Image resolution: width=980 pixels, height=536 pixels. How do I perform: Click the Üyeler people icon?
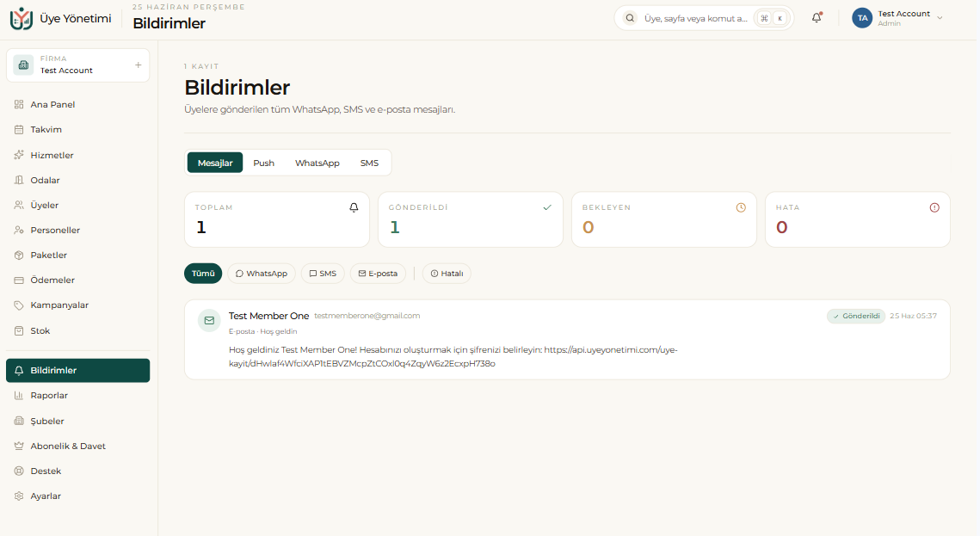[19, 205]
